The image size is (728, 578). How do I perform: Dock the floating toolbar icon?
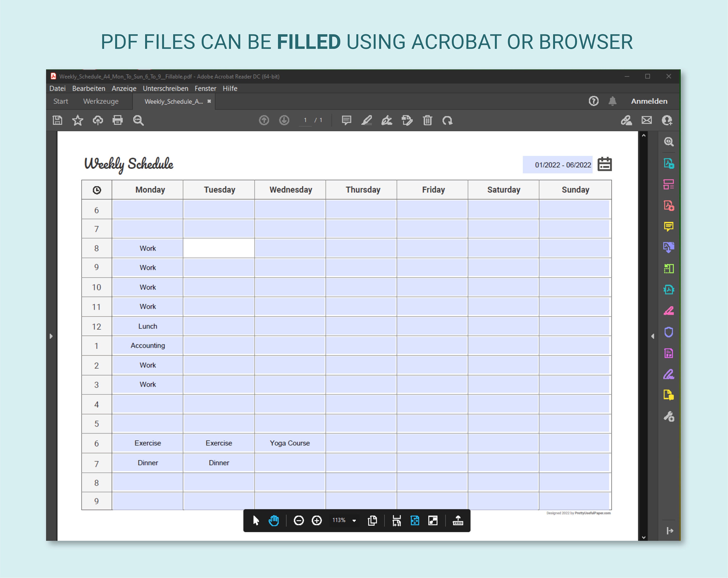(x=458, y=520)
